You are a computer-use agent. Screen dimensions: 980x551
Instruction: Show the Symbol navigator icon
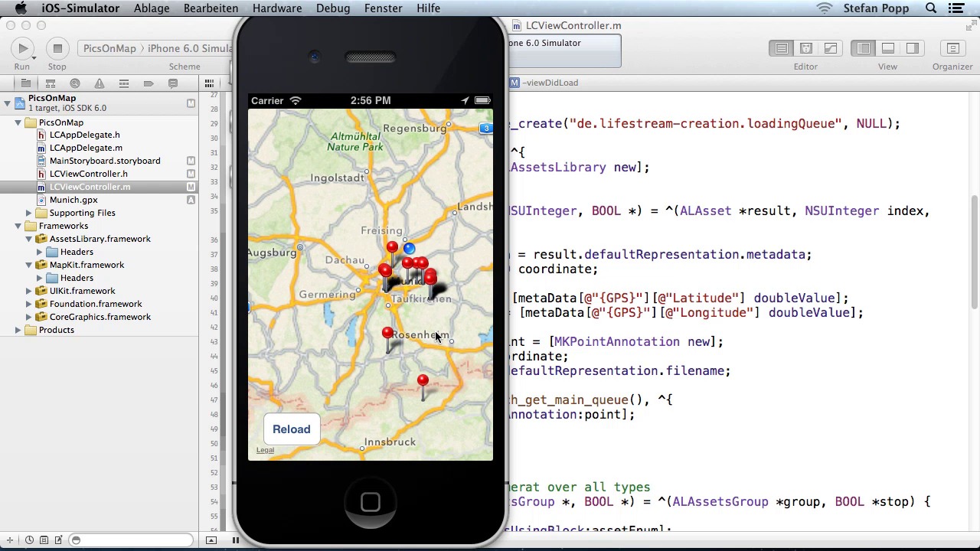pos(50,83)
